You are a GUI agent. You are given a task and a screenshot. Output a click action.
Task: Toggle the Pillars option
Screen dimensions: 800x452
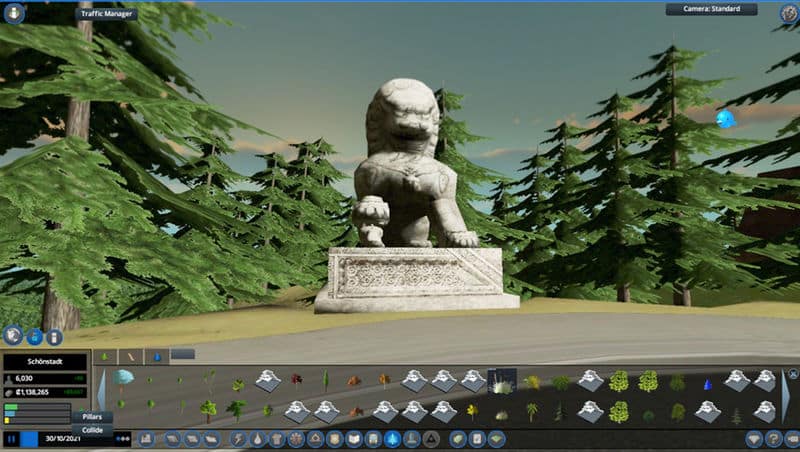[x=92, y=416]
